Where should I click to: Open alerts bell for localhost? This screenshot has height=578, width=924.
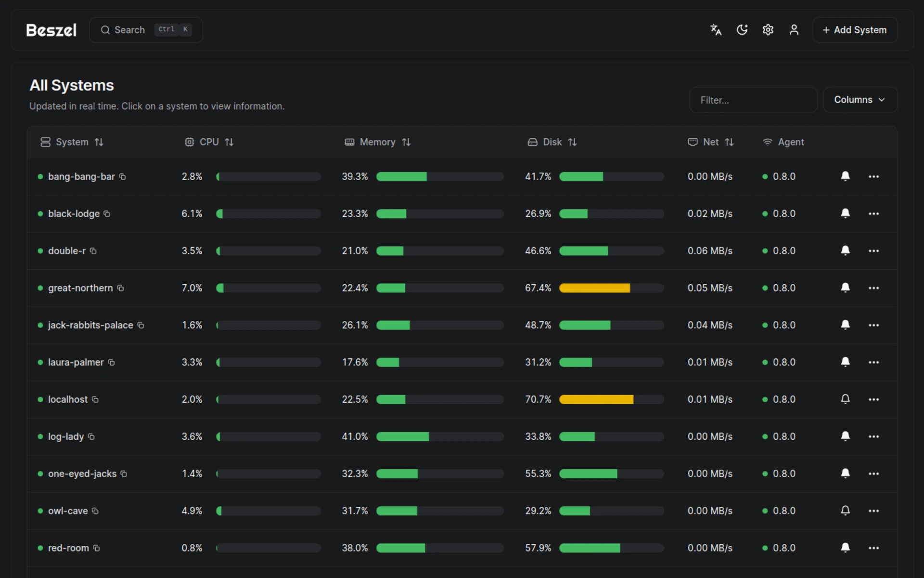coord(845,399)
